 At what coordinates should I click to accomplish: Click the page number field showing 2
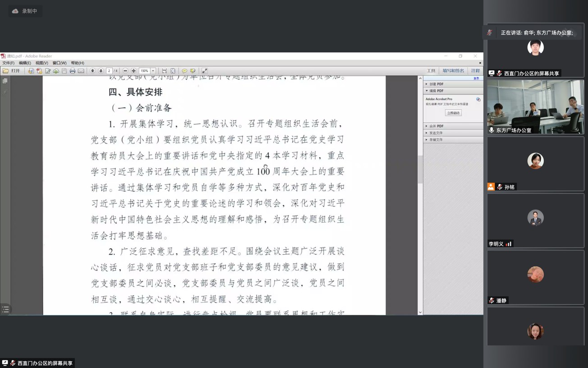tap(109, 71)
